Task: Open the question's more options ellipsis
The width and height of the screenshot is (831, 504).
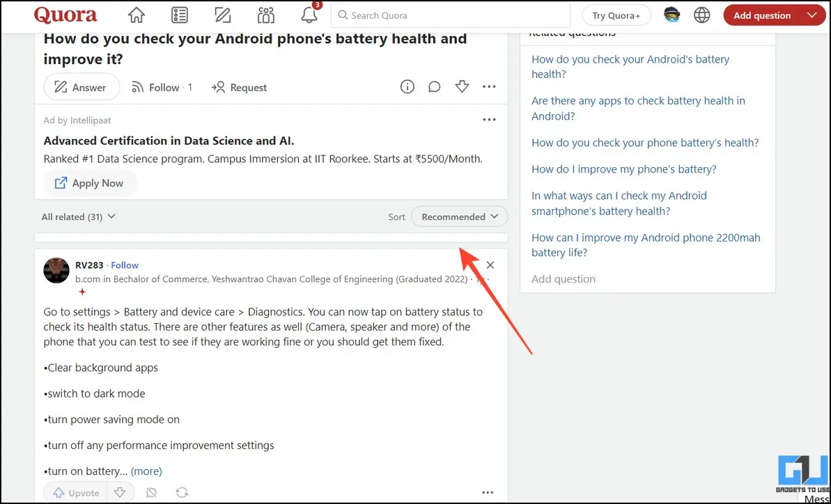Action: pyautogui.click(x=489, y=87)
